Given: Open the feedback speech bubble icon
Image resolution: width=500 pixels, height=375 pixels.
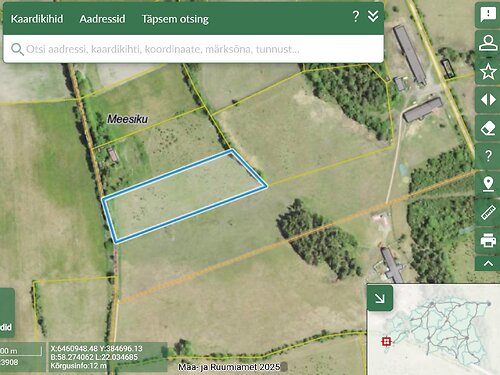Looking at the screenshot, I should click(488, 14).
